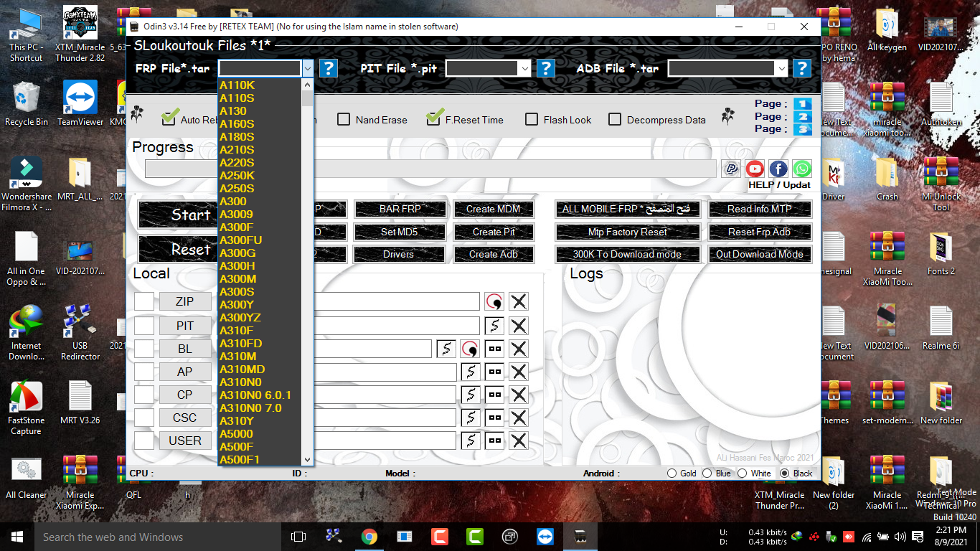980x551 pixels.
Task: Go to Page 3 icon
Action: click(x=802, y=129)
